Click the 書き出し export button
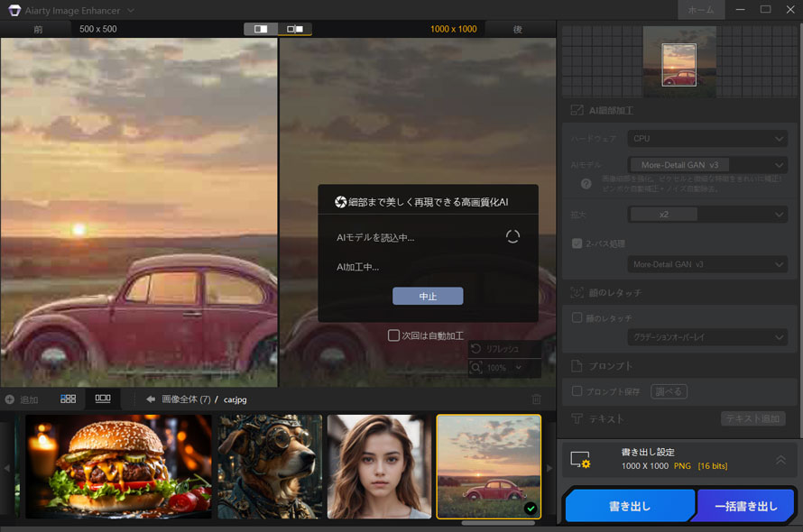 click(630, 506)
